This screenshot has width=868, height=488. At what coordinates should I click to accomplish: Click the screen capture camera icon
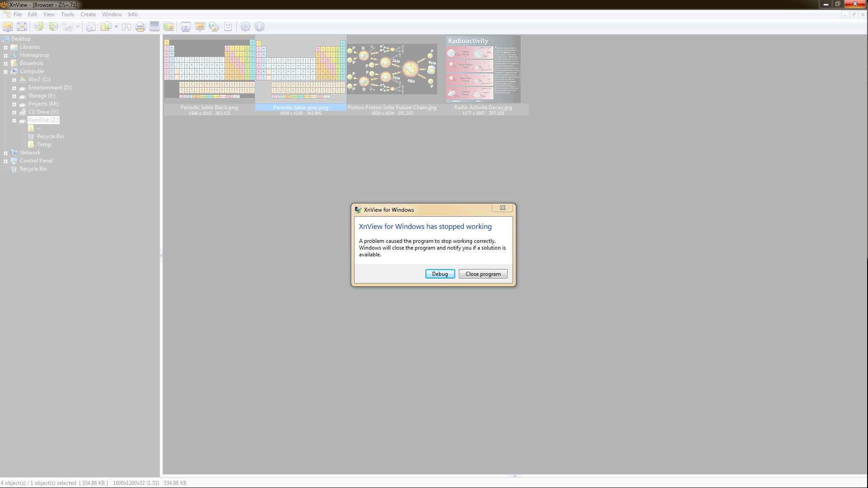(186, 27)
